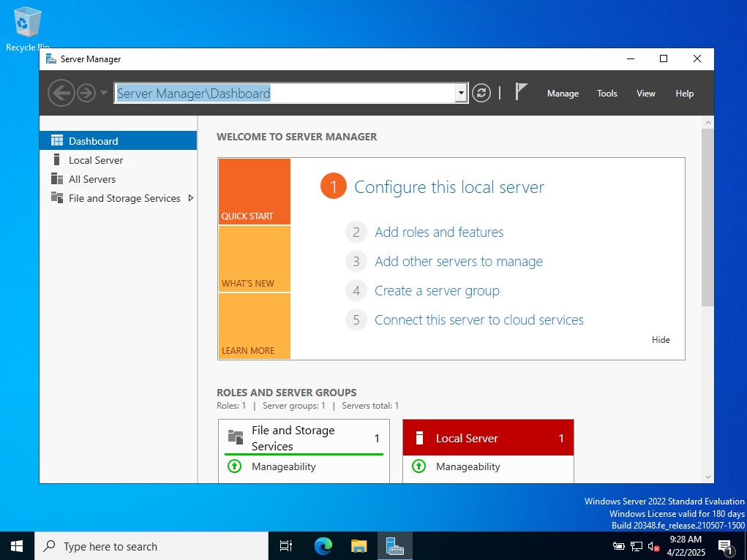Click the dashboard scrollbar down arrow

point(708,477)
